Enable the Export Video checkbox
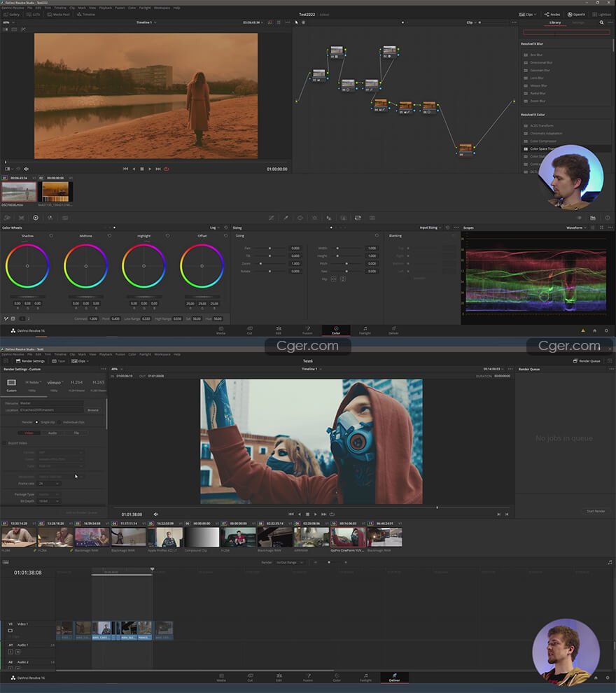The width and height of the screenshot is (616, 693). [5, 443]
